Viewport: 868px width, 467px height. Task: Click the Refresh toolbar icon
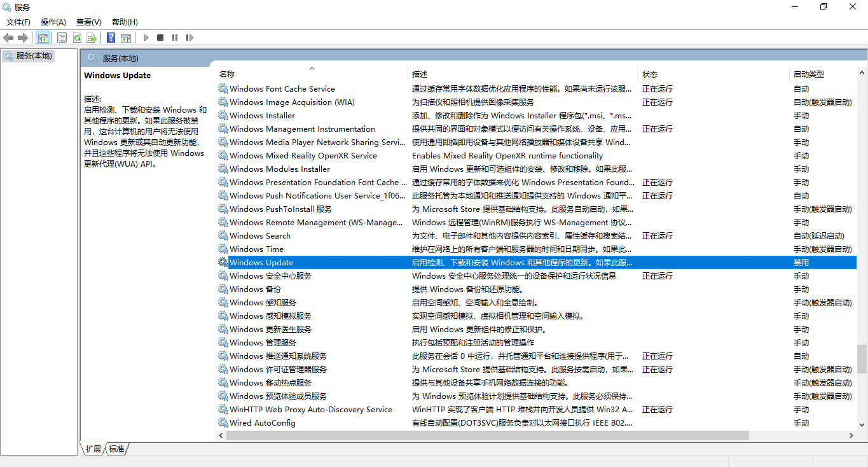point(77,38)
